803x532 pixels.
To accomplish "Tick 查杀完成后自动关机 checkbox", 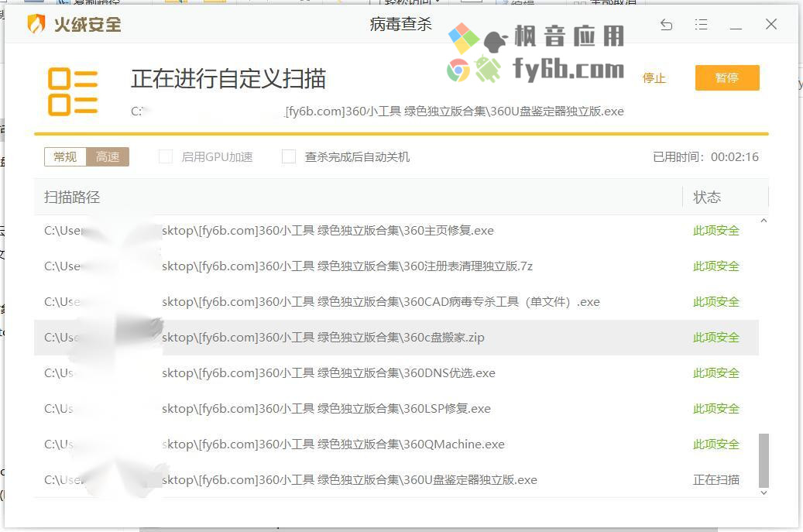I will click(x=289, y=156).
